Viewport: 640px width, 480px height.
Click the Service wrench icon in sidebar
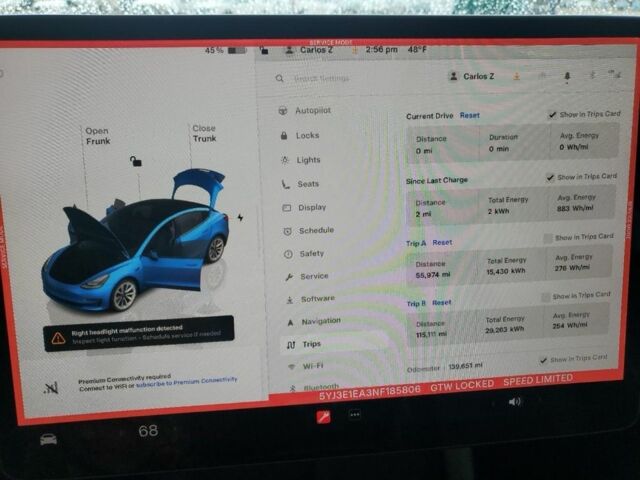click(289, 278)
